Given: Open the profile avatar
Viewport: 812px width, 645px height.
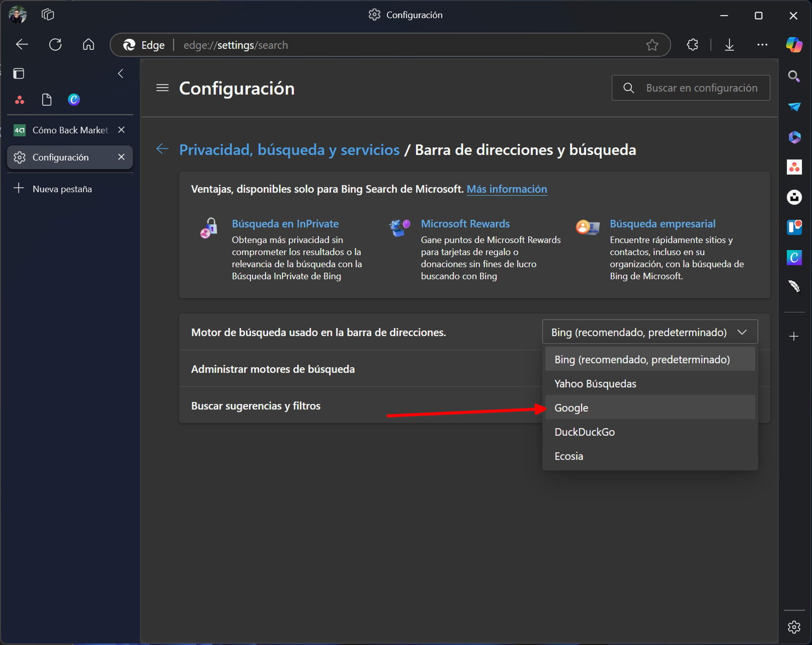Looking at the screenshot, I should (x=17, y=15).
